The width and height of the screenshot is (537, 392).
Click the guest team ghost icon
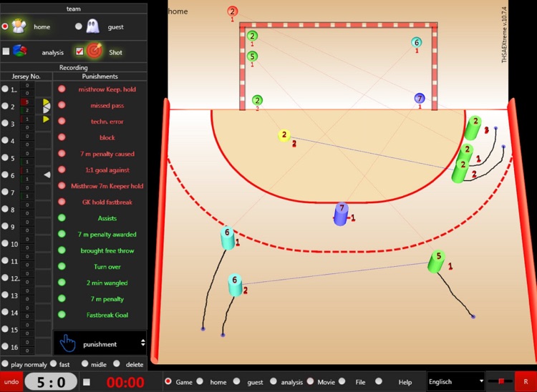[92, 26]
